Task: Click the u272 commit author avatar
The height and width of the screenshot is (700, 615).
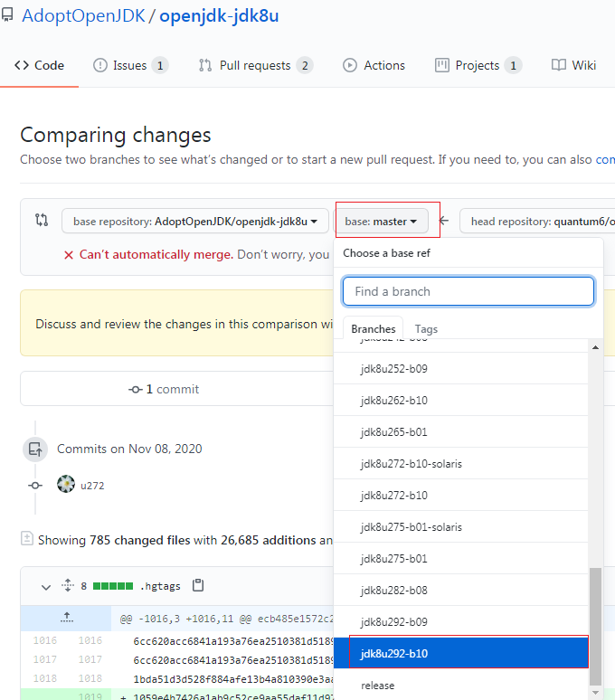Action: point(66,484)
